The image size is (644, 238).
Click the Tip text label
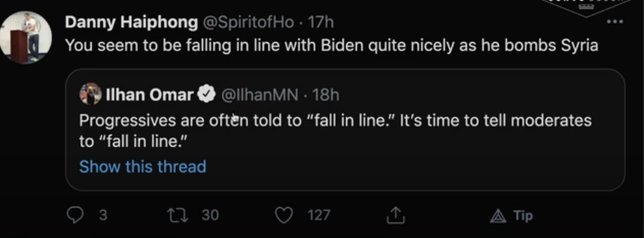point(523,216)
